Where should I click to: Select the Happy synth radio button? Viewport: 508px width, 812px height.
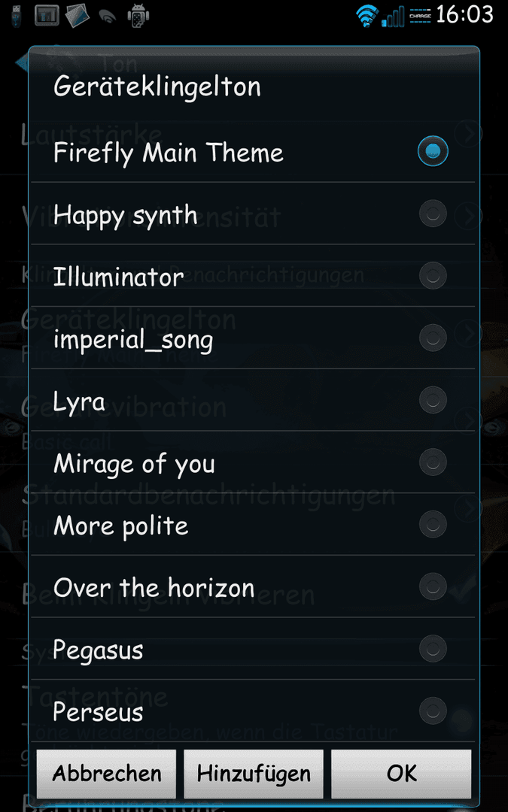pos(433,214)
